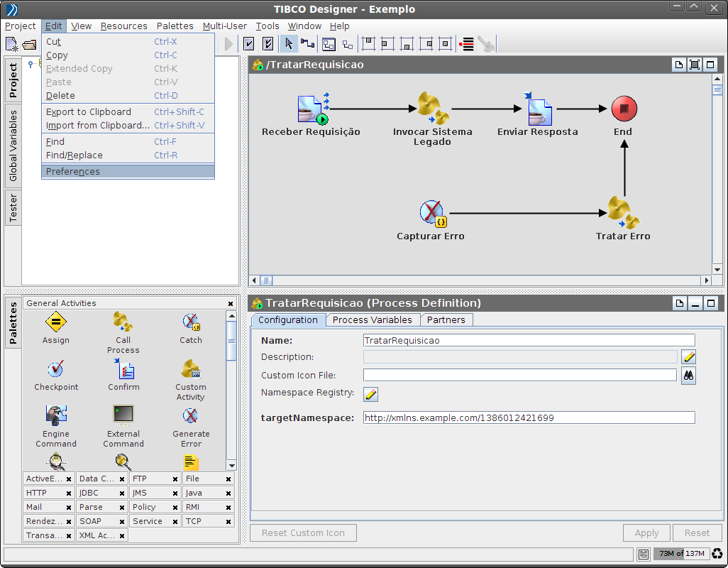
Task: Pick the Checkpoint activity in palette
Action: point(55,370)
